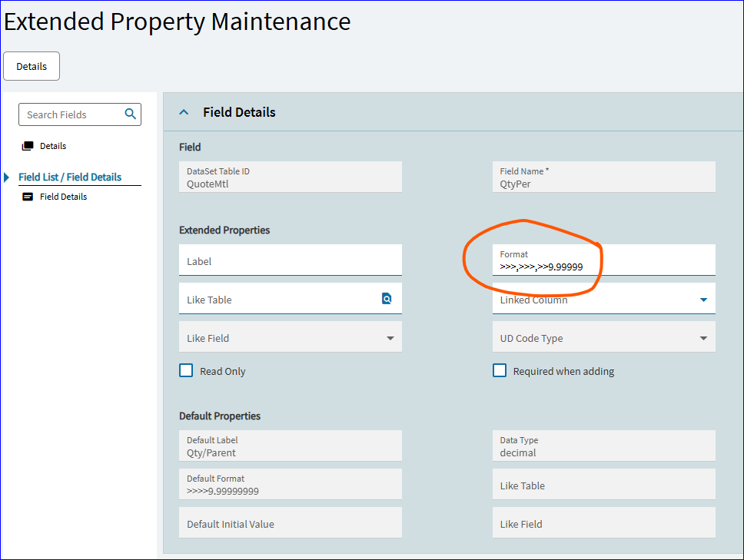Check Required when adding option
744x560 pixels.
[500, 370]
